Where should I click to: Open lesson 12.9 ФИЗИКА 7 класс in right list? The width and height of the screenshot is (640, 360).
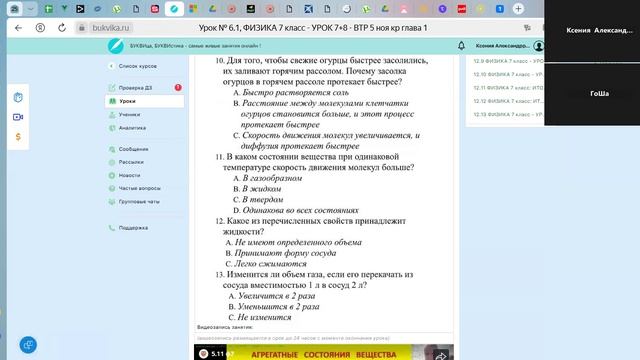[x=508, y=61]
